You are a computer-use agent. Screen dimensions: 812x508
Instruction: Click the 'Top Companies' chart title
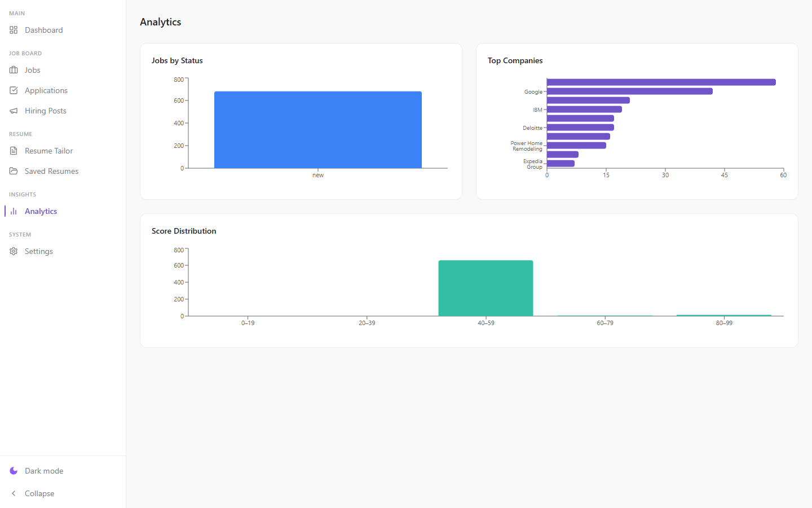(515, 60)
